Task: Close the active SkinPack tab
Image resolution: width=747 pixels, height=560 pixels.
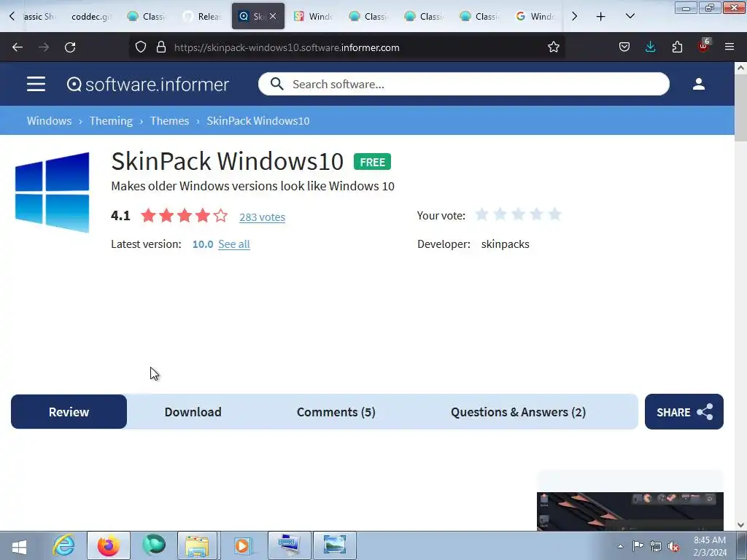Action: tap(273, 16)
